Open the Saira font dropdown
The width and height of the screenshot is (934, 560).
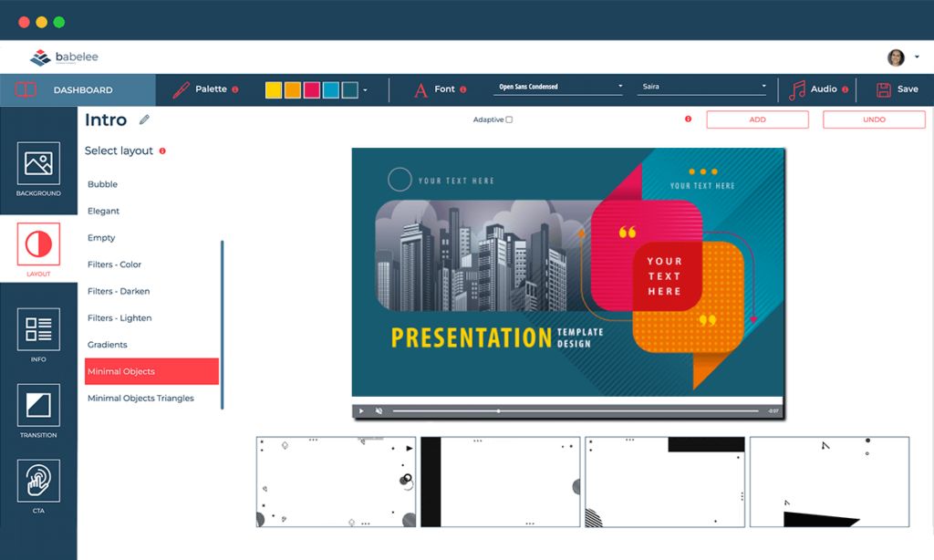703,87
